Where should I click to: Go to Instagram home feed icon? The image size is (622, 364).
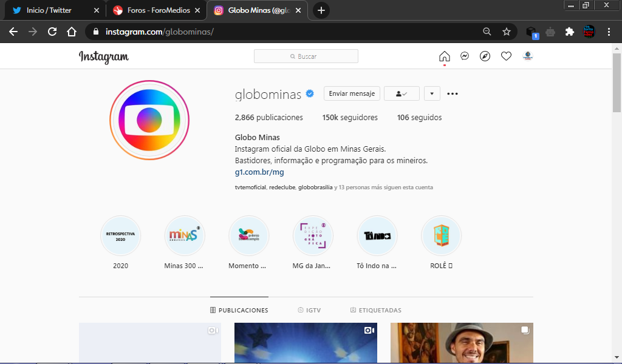click(x=444, y=56)
